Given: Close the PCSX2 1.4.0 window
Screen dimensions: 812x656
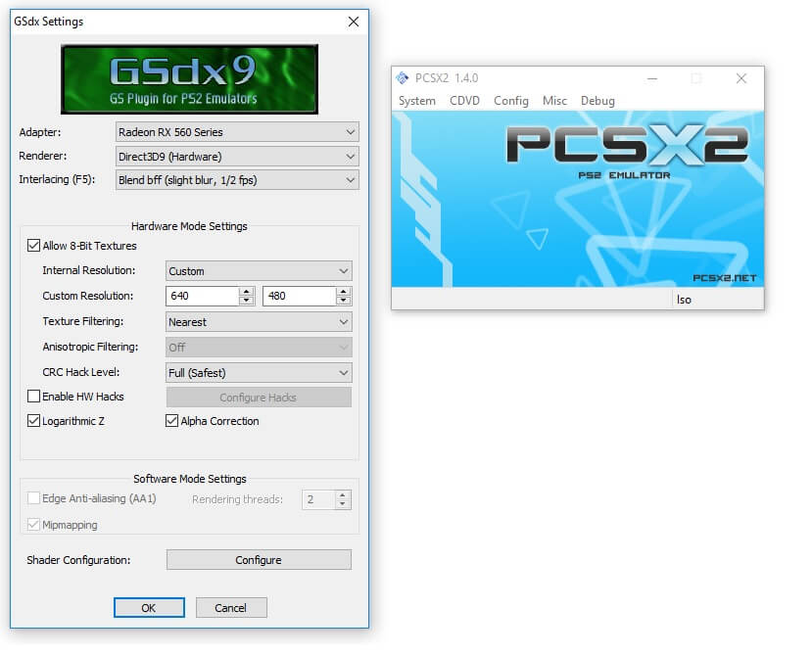Looking at the screenshot, I should (741, 78).
